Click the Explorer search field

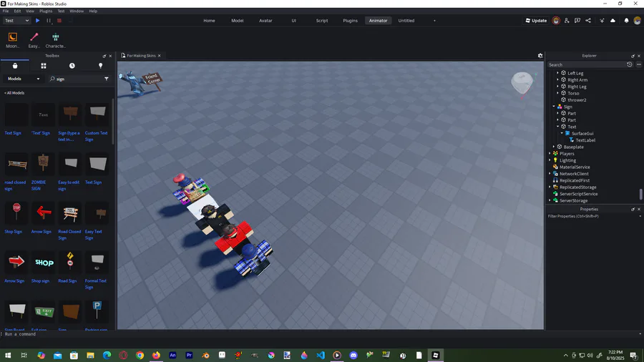[586, 65]
